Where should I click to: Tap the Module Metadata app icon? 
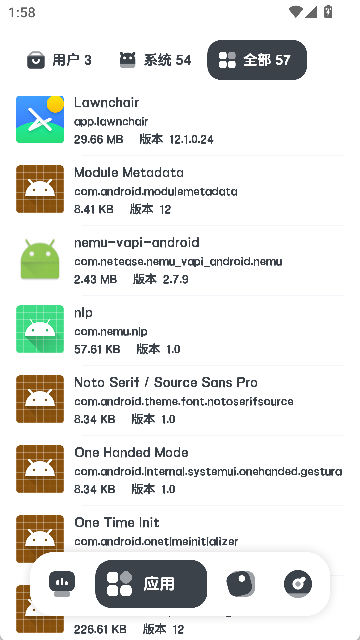point(40,189)
